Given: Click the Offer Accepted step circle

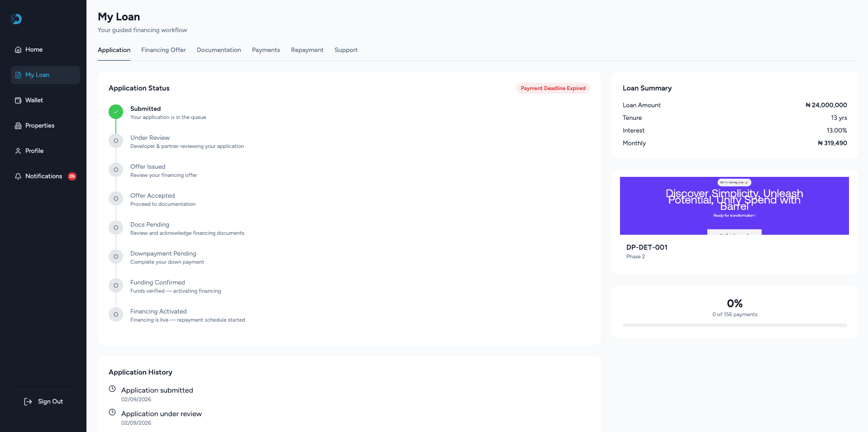Looking at the screenshot, I should click(116, 199).
